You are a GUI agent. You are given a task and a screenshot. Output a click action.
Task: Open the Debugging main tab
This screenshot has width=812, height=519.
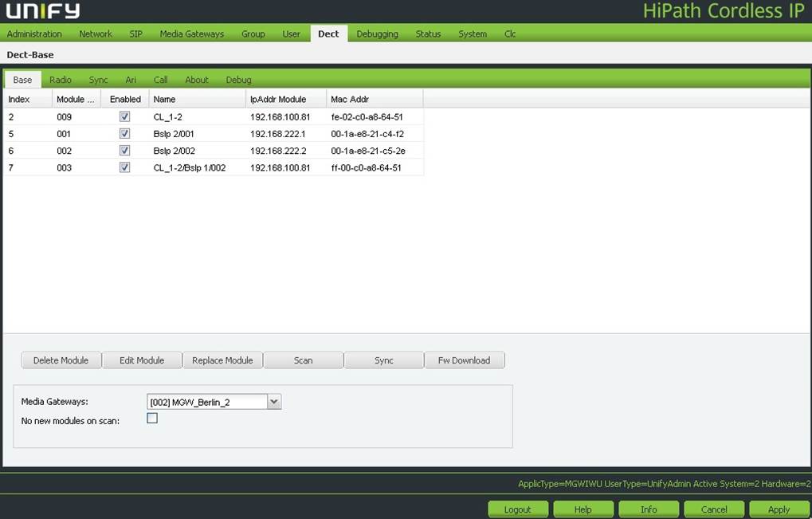(x=377, y=33)
